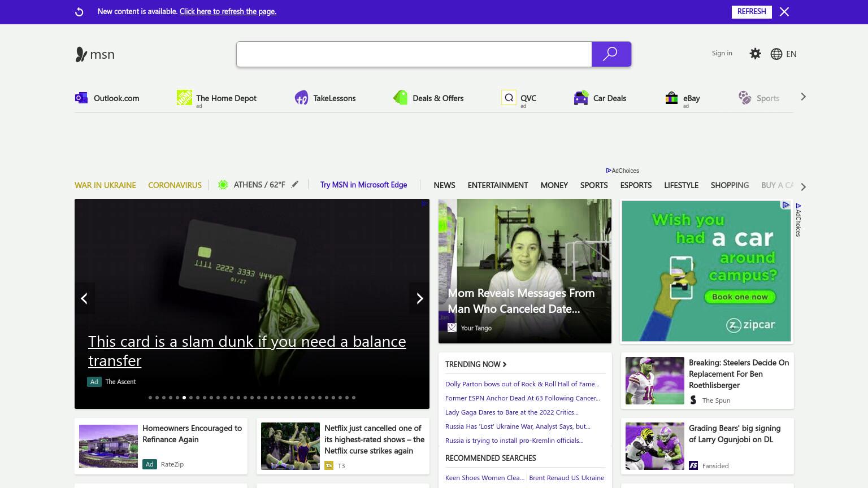
Task: Go to previous carousel slide
Action: click(84, 298)
